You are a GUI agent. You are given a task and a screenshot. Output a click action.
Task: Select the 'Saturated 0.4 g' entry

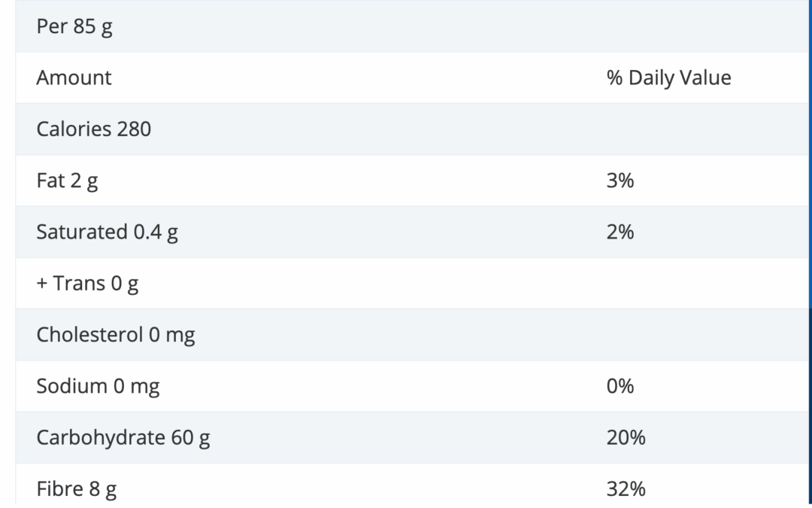click(107, 232)
